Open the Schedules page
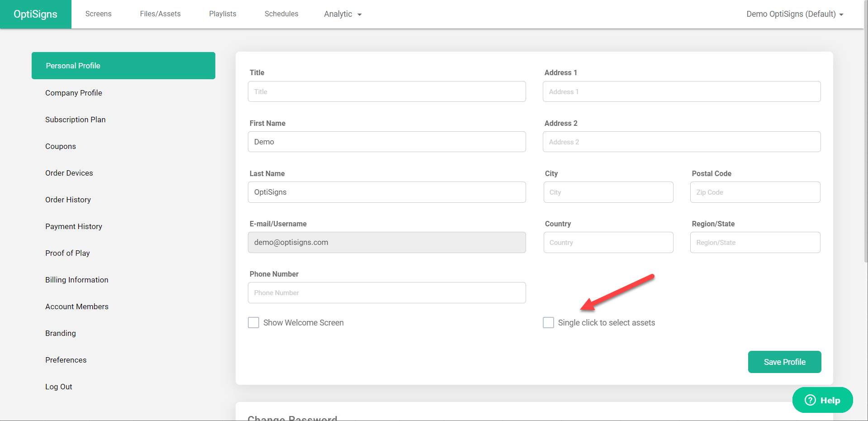This screenshot has height=421, width=868. [x=281, y=14]
